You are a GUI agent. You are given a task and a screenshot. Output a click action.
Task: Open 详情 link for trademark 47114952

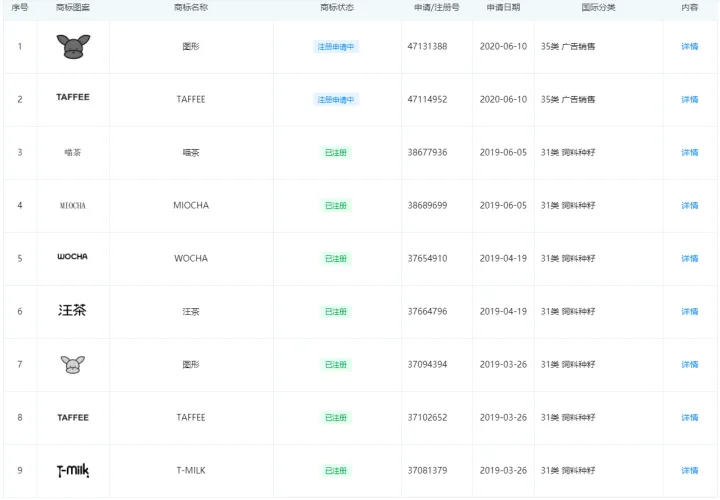coord(690,99)
